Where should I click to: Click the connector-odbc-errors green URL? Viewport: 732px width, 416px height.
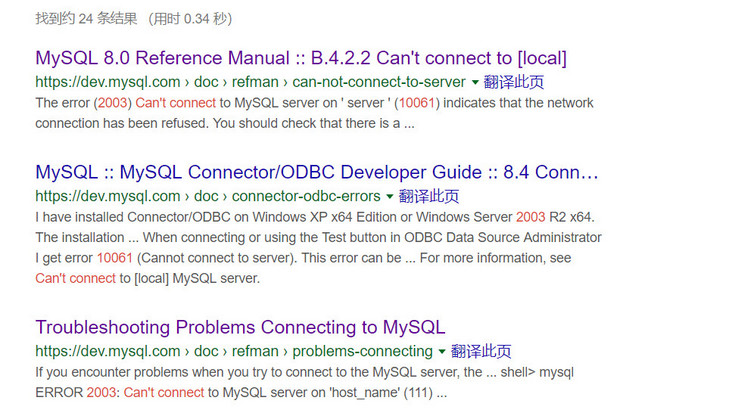(x=208, y=196)
